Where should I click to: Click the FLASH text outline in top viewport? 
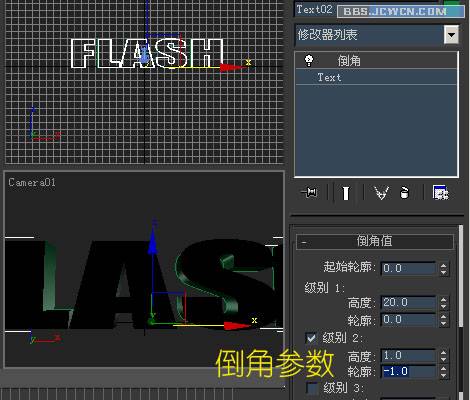click(x=147, y=53)
